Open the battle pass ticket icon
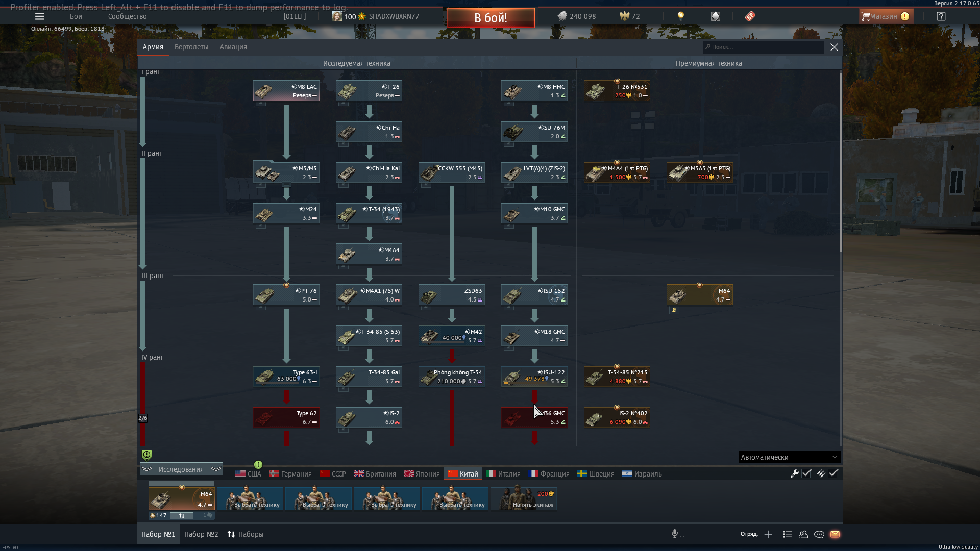The height and width of the screenshot is (551, 980). pyautogui.click(x=750, y=16)
